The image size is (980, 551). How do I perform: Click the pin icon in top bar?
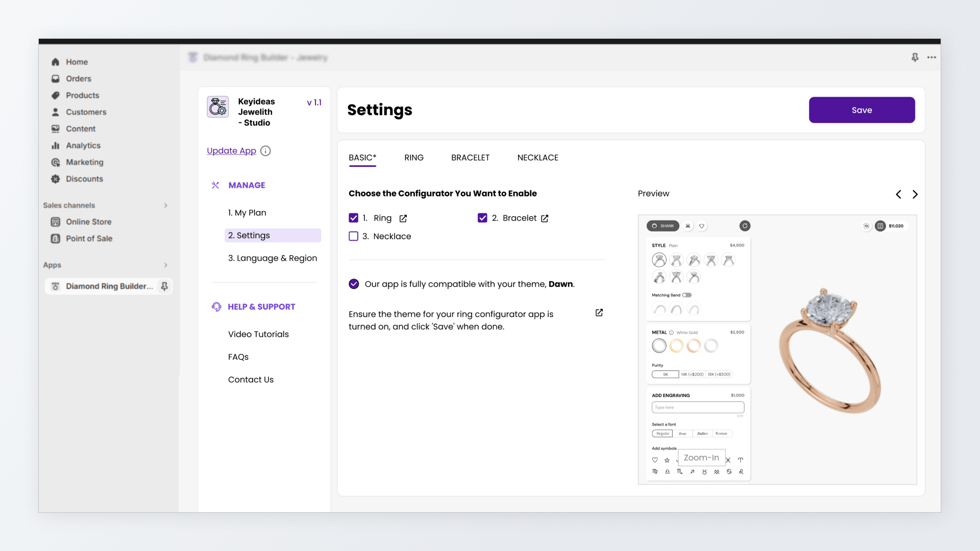coord(915,57)
